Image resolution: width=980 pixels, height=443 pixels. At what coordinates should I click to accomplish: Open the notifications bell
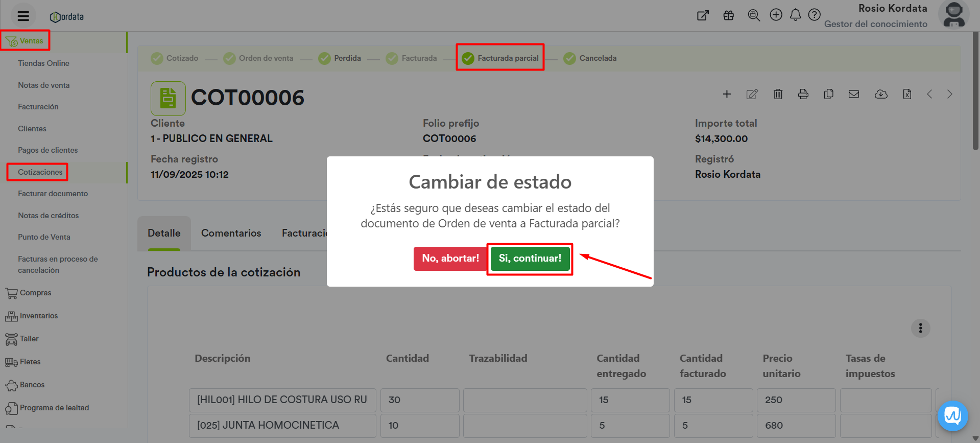pyautogui.click(x=795, y=15)
